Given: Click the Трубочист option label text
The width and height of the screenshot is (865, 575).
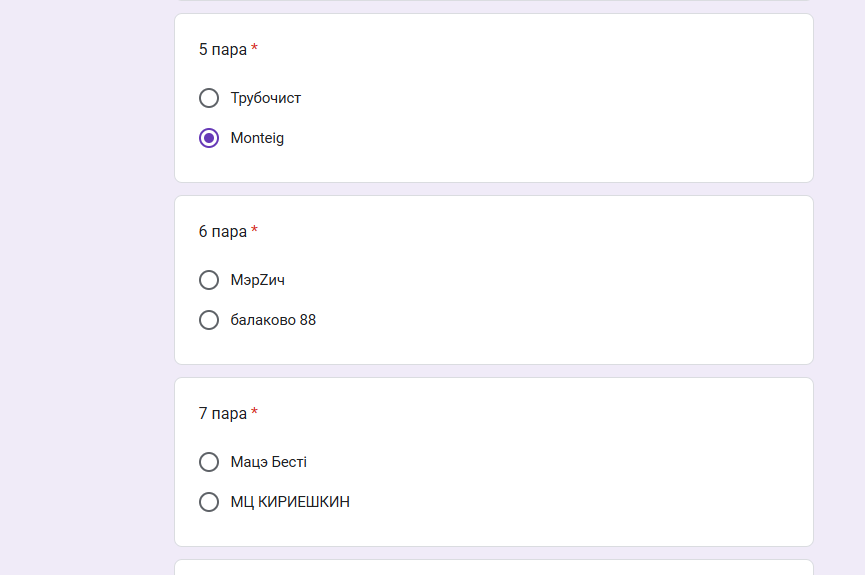Looking at the screenshot, I should 266,98.
